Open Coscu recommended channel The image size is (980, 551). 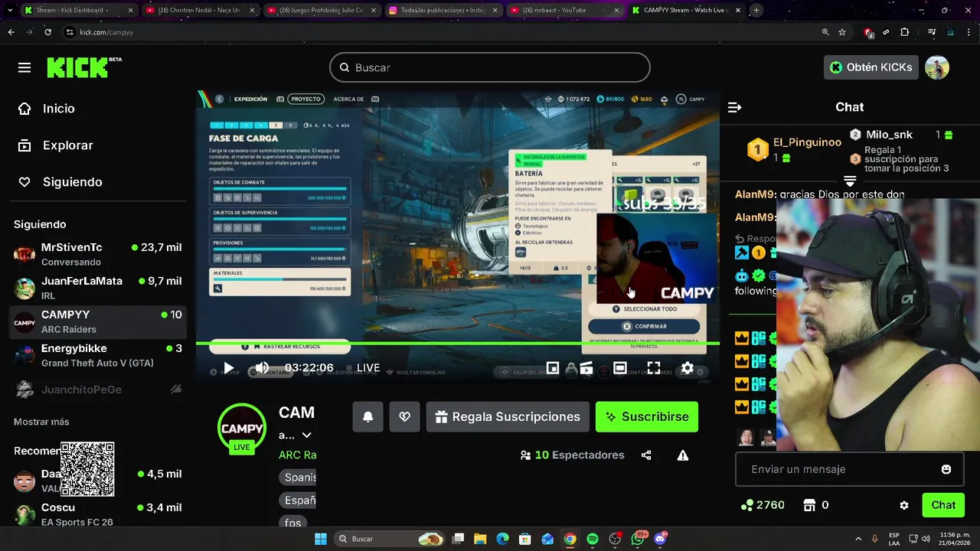(x=97, y=514)
